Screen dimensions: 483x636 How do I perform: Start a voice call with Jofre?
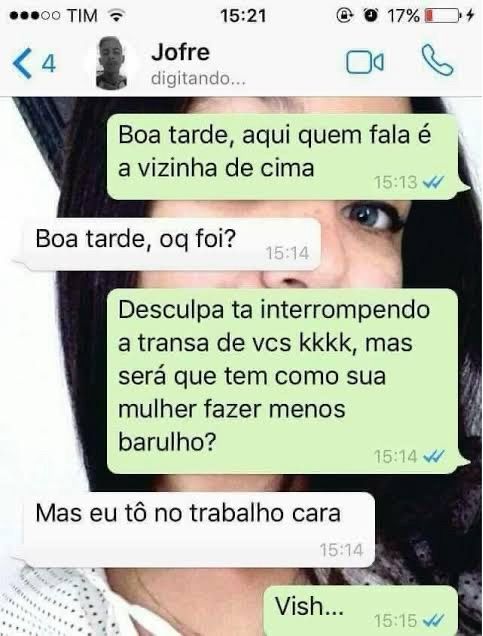point(437,60)
